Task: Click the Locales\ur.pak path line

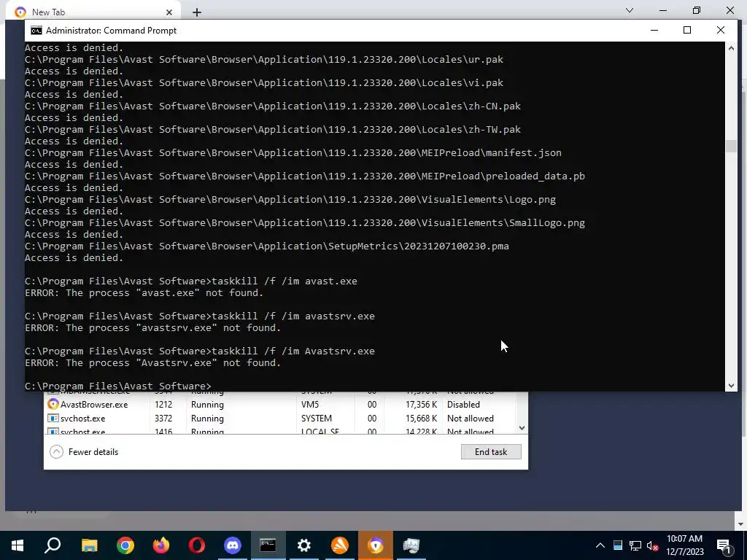Action: click(x=264, y=60)
